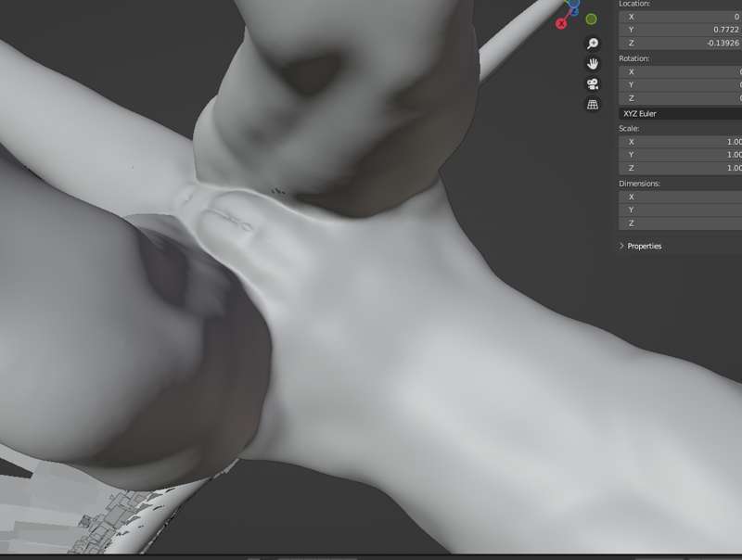Click the Rotation Z value field

[680, 98]
